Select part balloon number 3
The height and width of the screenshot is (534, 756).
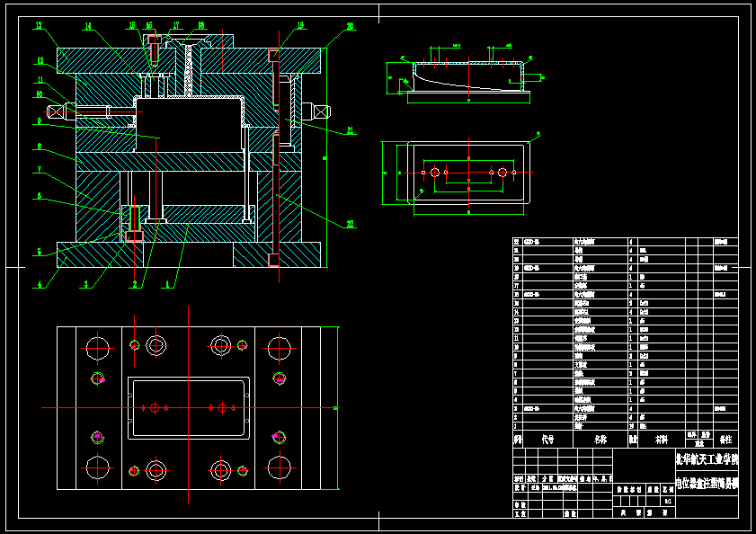coord(86,285)
